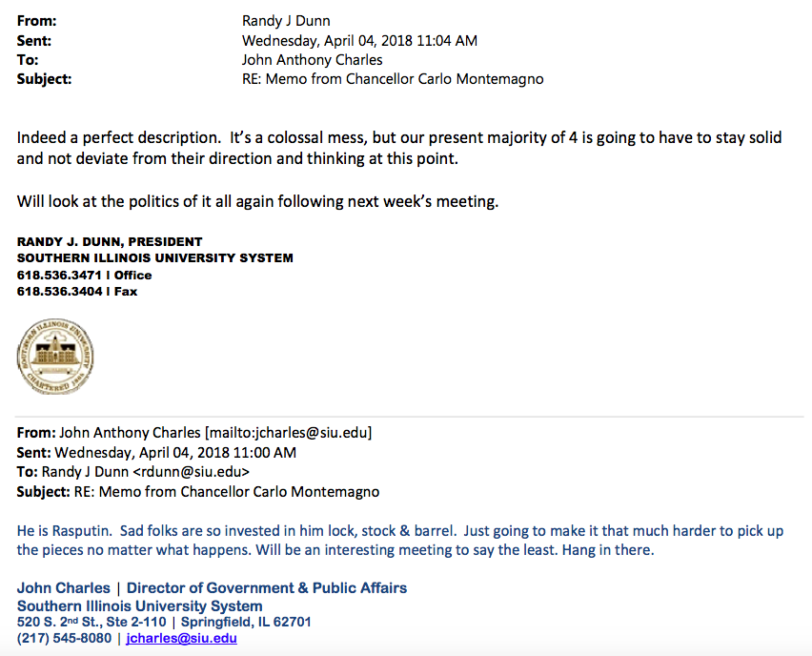Click the RANDY J. DUNN, PRESIDENT signature line
This screenshot has height=656, width=812.
point(110,242)
